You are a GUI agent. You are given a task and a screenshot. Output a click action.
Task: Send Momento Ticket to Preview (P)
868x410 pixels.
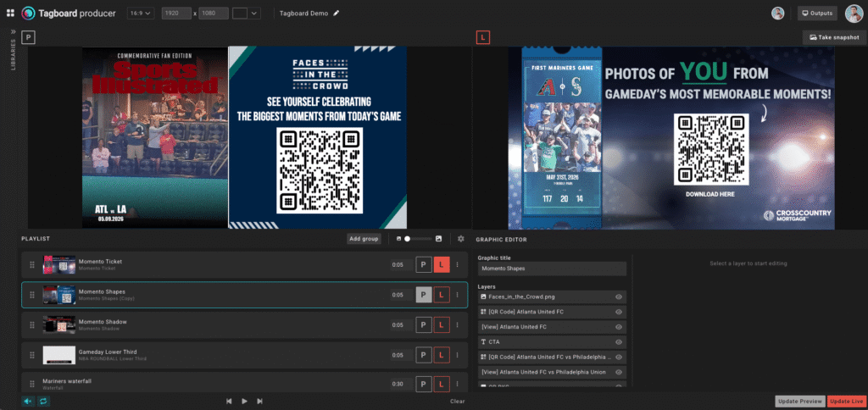(x=424, y=264)
